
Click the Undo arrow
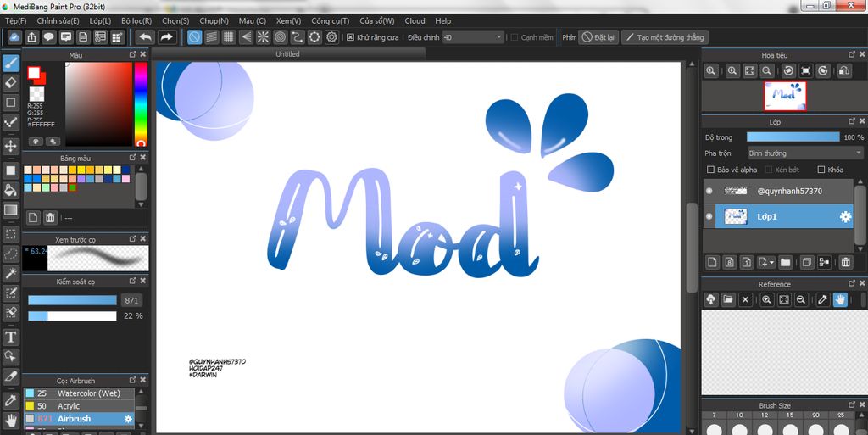(145, 37)
